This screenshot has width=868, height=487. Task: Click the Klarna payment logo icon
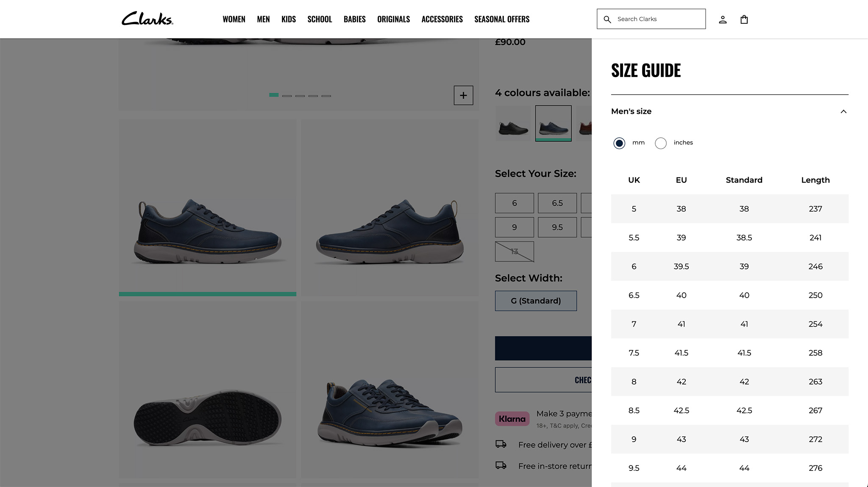tap(512, 418)
